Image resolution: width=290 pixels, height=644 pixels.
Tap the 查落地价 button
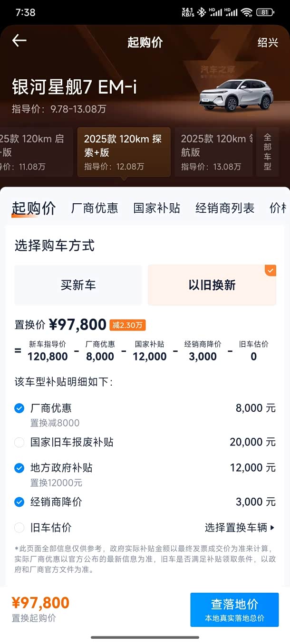click(x=234, y=609)
